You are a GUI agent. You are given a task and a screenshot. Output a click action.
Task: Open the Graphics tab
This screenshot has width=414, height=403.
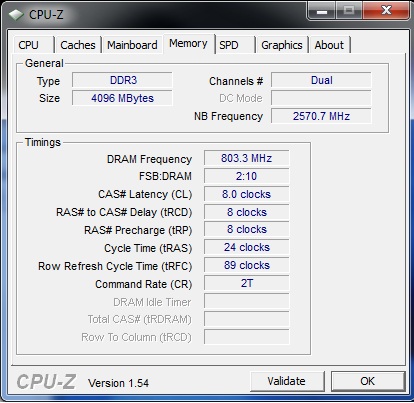click(x=282, y=45)
